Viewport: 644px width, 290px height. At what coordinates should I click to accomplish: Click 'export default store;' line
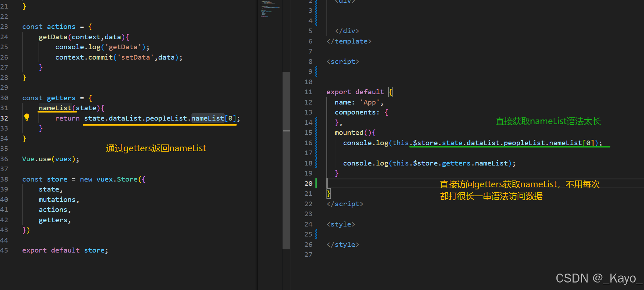pos(65,250)
